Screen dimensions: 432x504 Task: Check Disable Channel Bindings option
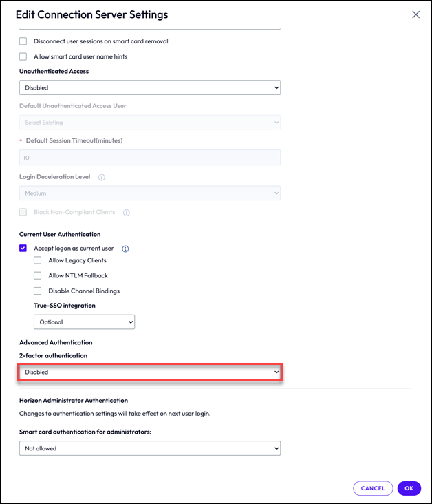(38, 291)
